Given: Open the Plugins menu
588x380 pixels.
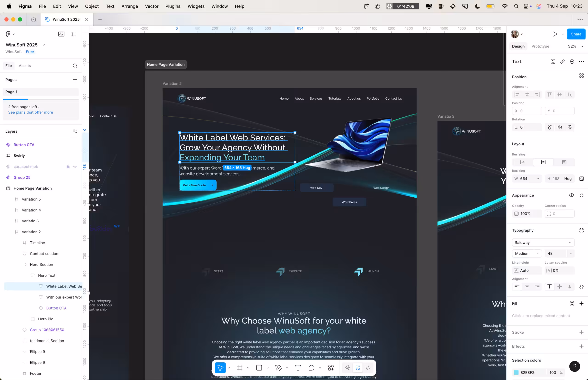Looking at the screenshot, I should [173, 6].
